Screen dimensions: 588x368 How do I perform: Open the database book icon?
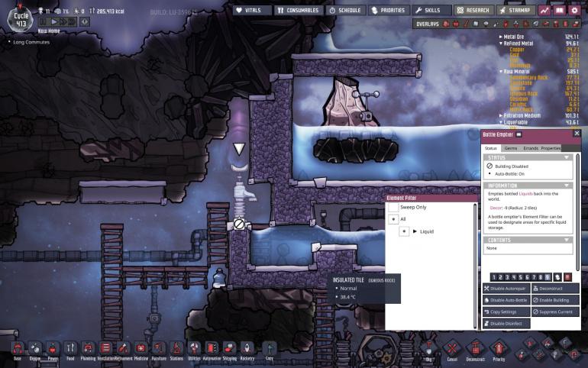pos(560,11)
